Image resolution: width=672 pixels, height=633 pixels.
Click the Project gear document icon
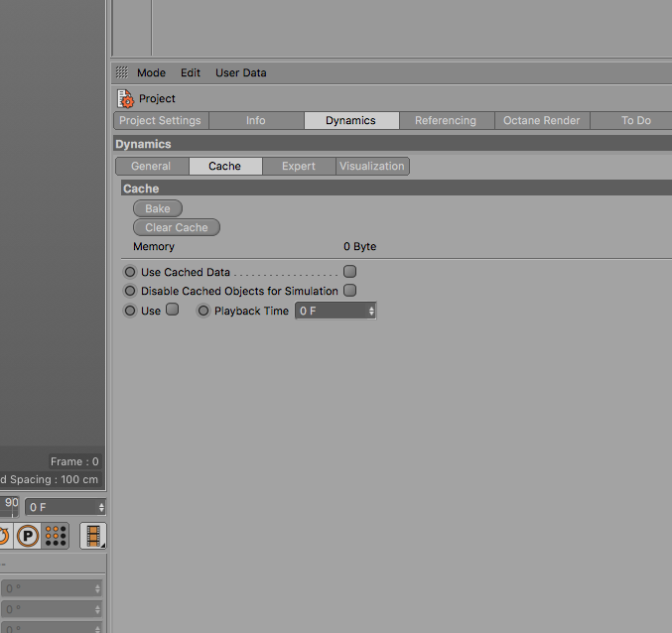[126, 98]
